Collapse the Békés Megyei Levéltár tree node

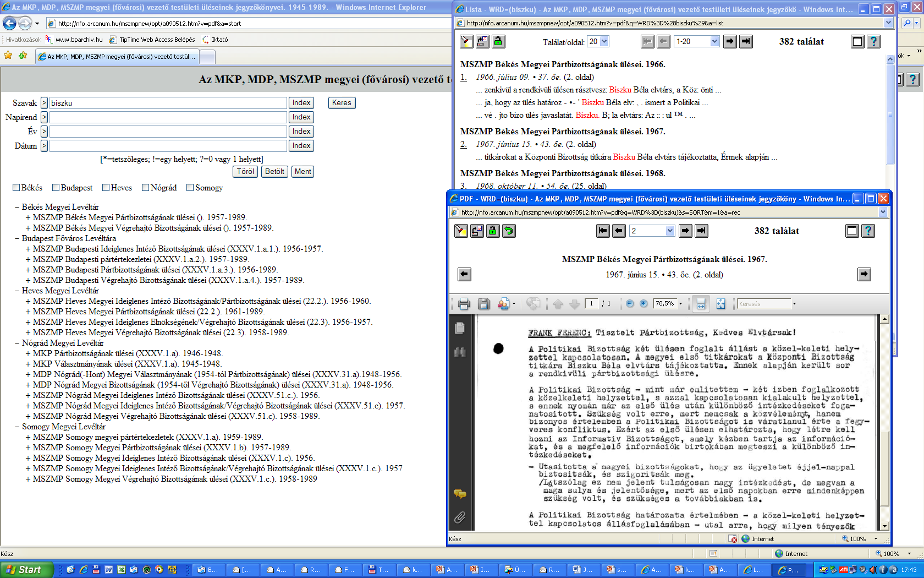17,207
